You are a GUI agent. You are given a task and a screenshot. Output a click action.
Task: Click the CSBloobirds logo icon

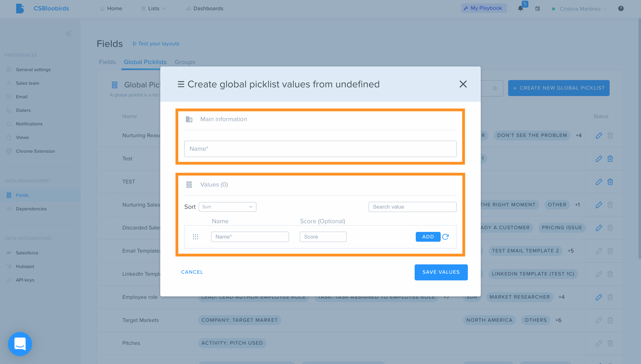[20, 8]
